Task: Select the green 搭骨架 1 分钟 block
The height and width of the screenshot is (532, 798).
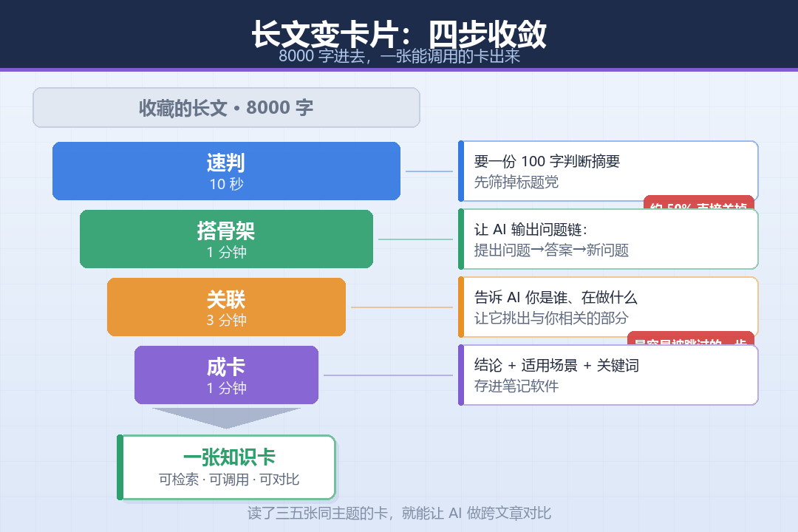Action: coord(227,239)
